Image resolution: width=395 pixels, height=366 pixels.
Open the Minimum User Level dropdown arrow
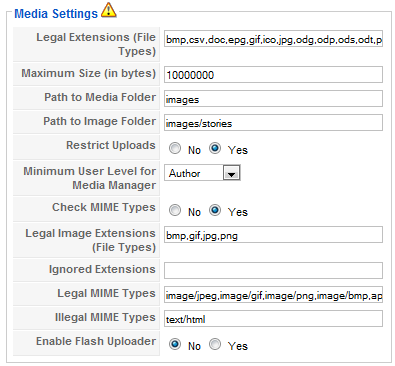click(231, 173)
